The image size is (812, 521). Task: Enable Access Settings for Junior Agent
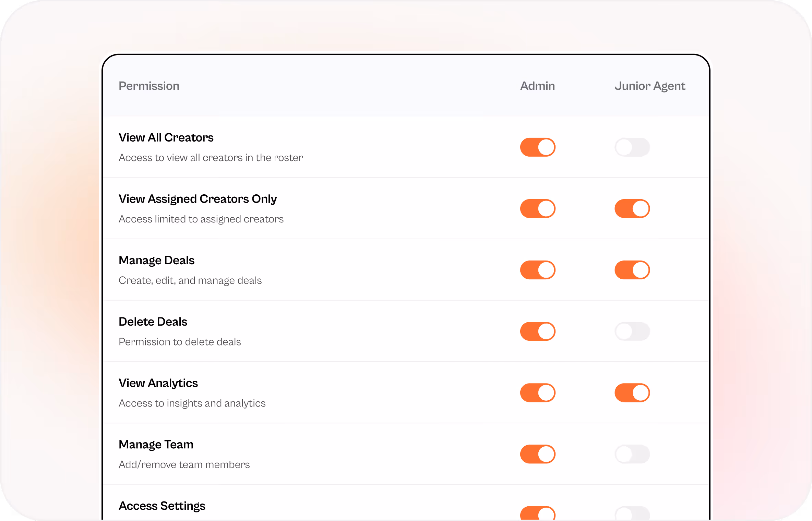tap(632, 513)
